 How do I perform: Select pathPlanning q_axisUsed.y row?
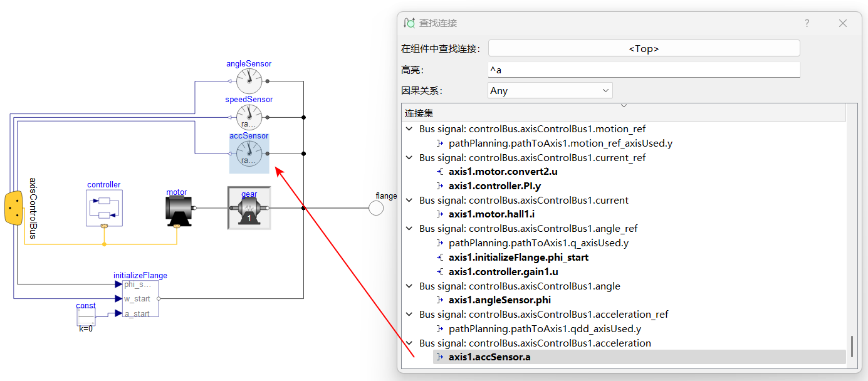click(538, 243)
